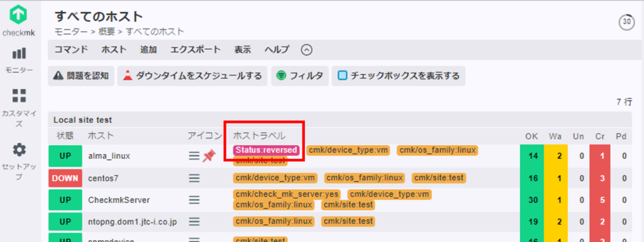Viewport: 644px width, 242px height.
Task: Open action menu for alma_linux host
Action: coord(194,156)
